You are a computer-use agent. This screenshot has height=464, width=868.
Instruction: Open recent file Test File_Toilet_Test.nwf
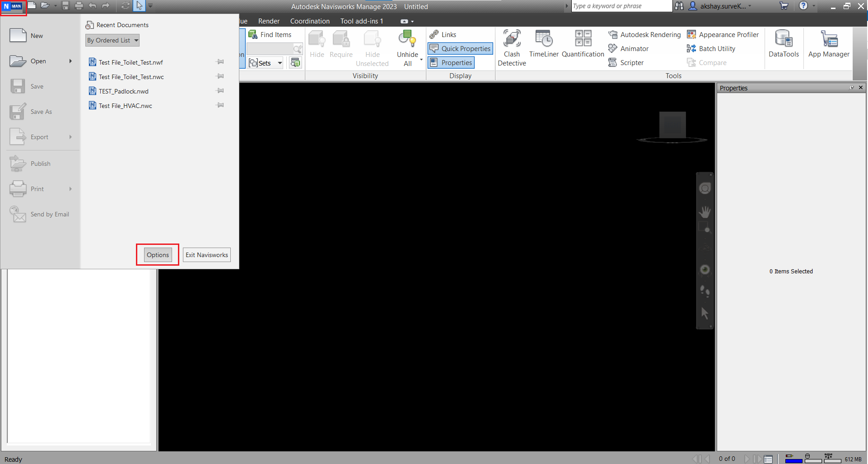pyautogui.click(x=131, y=62)
